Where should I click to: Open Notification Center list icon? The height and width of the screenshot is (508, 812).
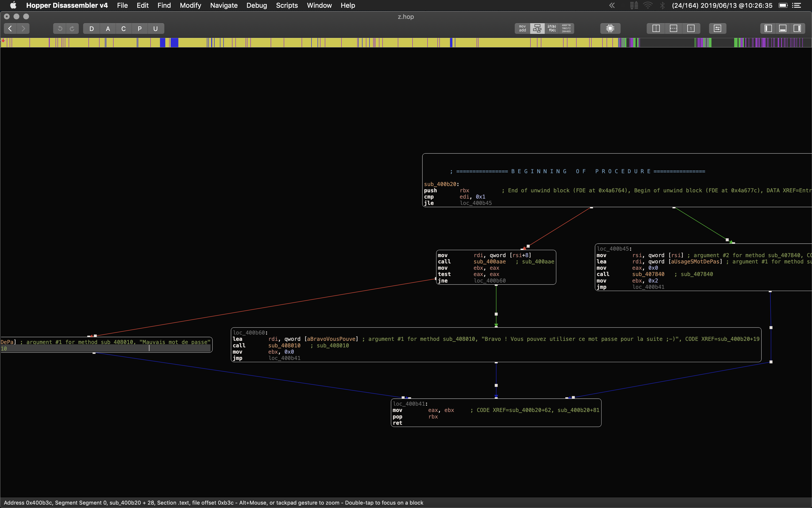[797, 5]
